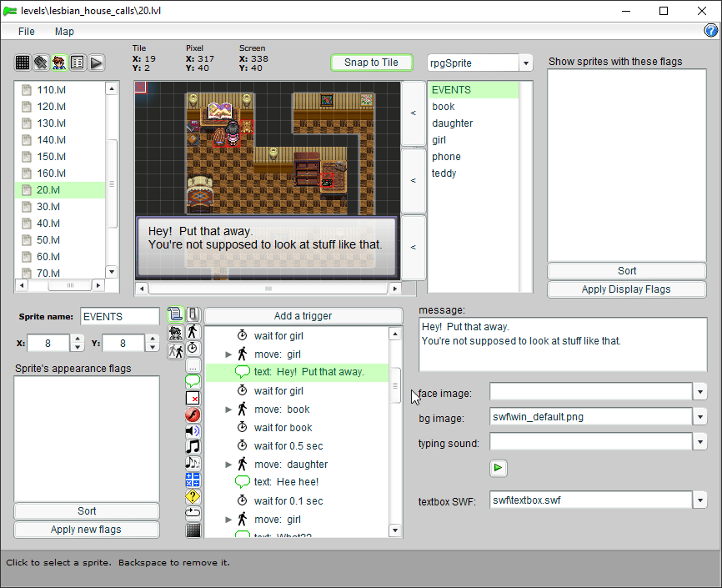722x588 pixels.
Task: Open the rpgSprite dropdown
Action: point(525,63)
